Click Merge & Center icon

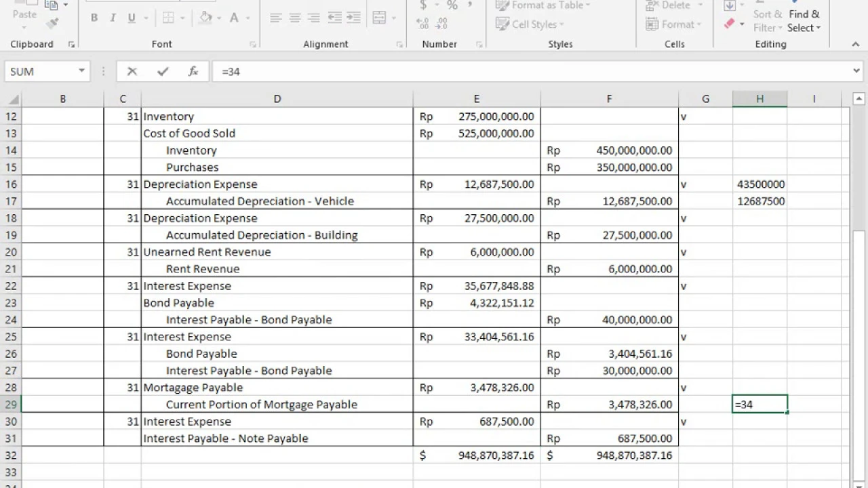(380, 18)
